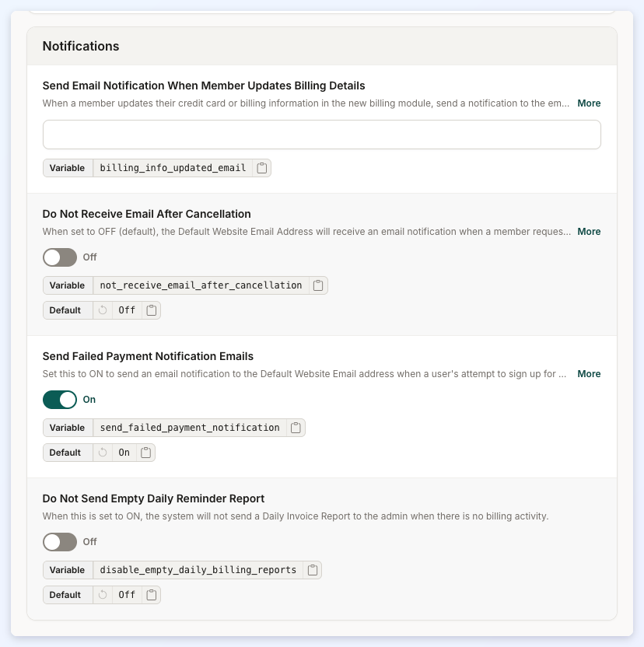
Task: Reset cancellation email setting to default
Action: (103, 310)
